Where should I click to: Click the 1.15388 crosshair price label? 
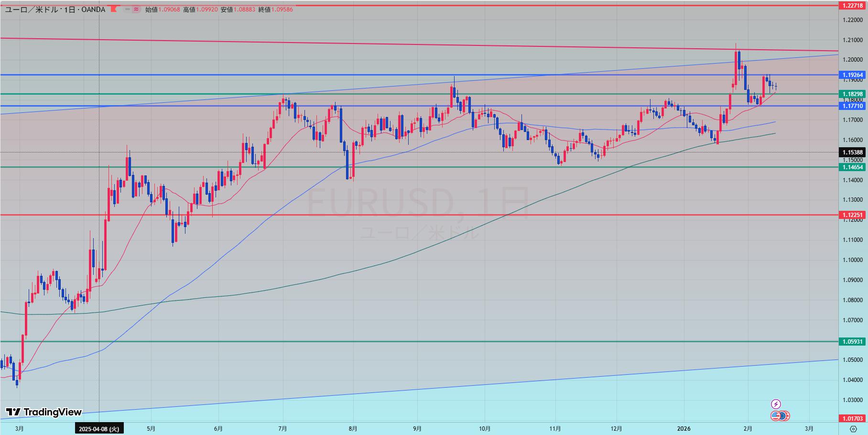[x=852, y=152]
